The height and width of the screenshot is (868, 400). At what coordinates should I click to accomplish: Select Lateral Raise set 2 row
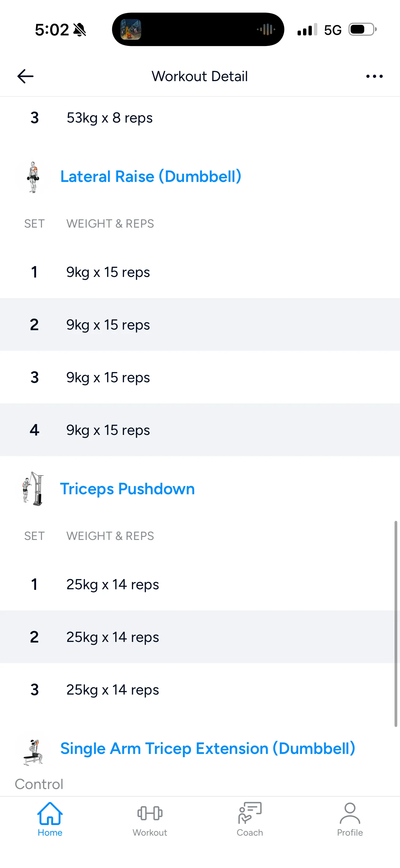tap(200, 324)
